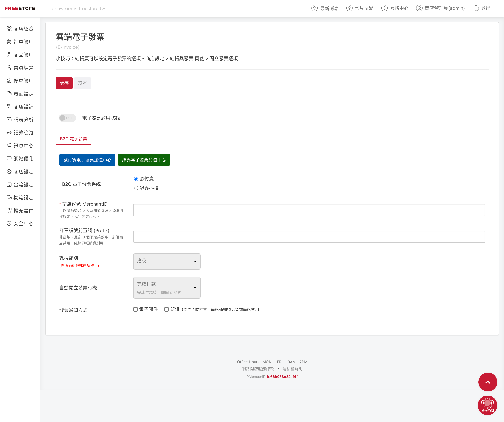Open 歐付寶電子發票加值中心 blue button
This screenshot has height=422, width=504.
[87, 160]
